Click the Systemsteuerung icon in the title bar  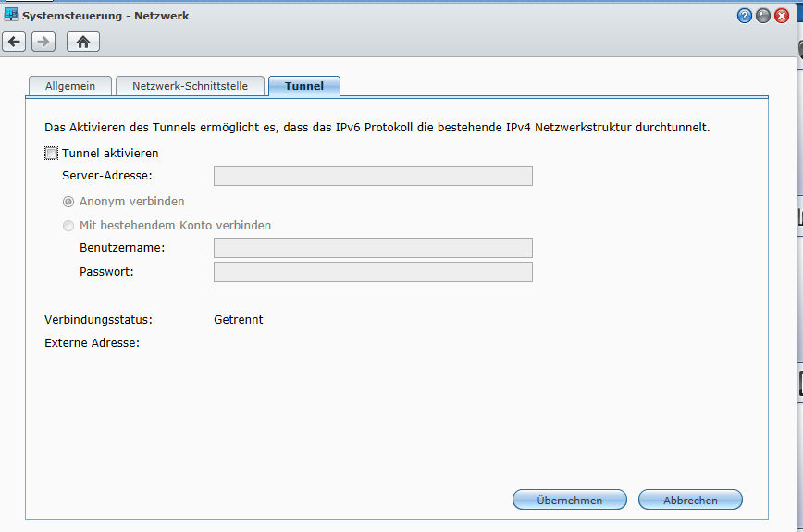(x=12, y=15)
